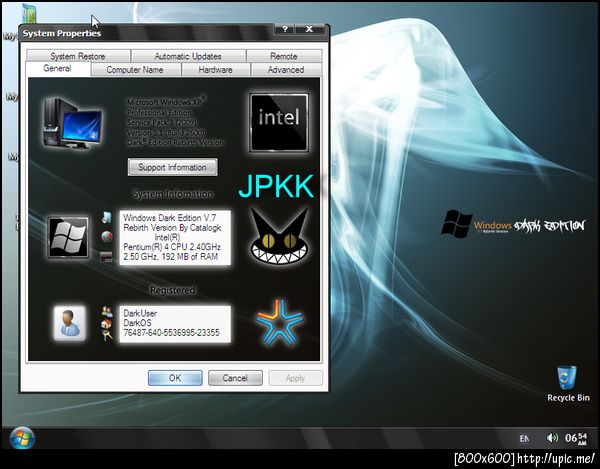Click the house icon beside DarkOS
The height and width of the screenshot is (469, 600).
[x=107, y=324]
